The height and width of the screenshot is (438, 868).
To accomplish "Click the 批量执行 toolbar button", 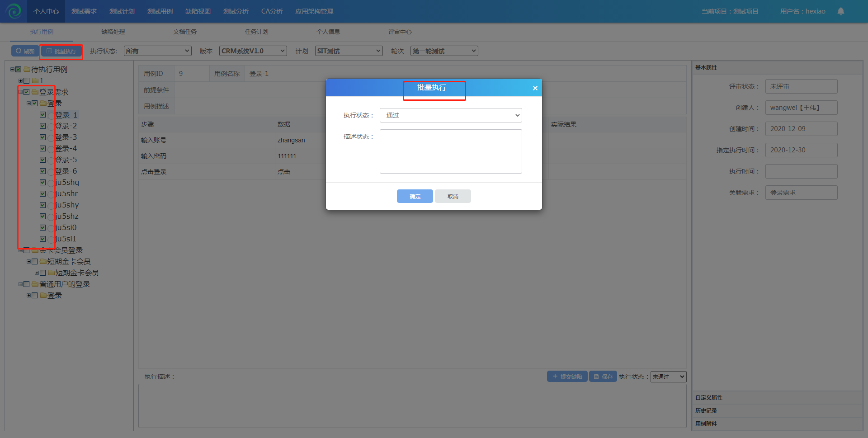I will click(61, 51).
